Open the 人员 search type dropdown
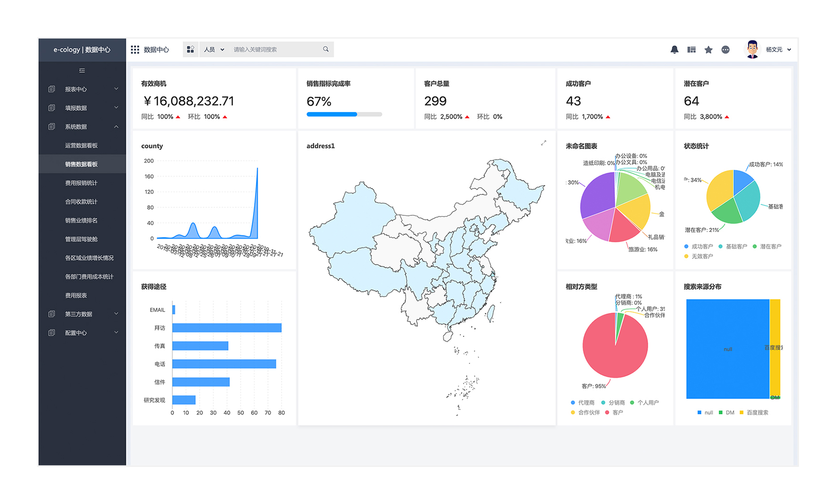This screenshot has height=504, width=836. (214, 50)
